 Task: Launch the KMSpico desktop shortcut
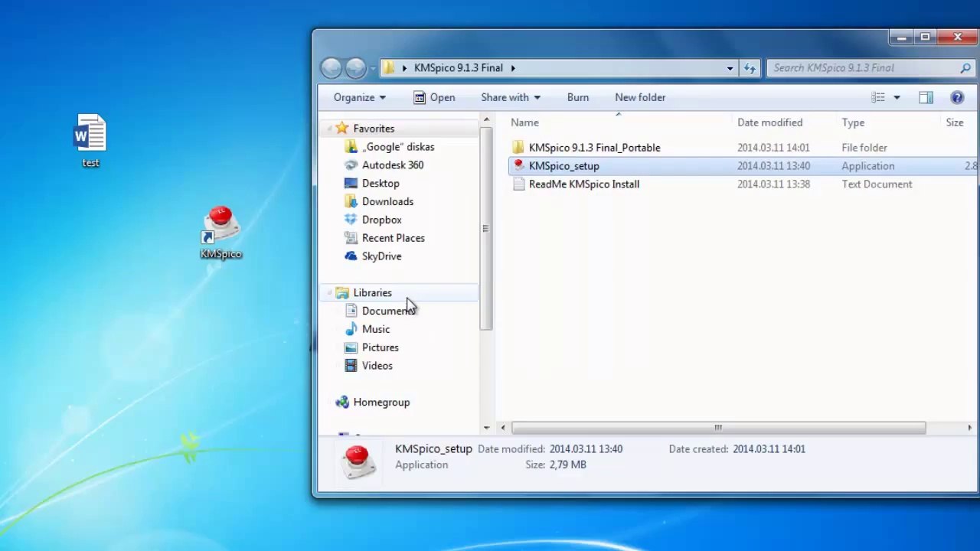click(x=220, y=233)
